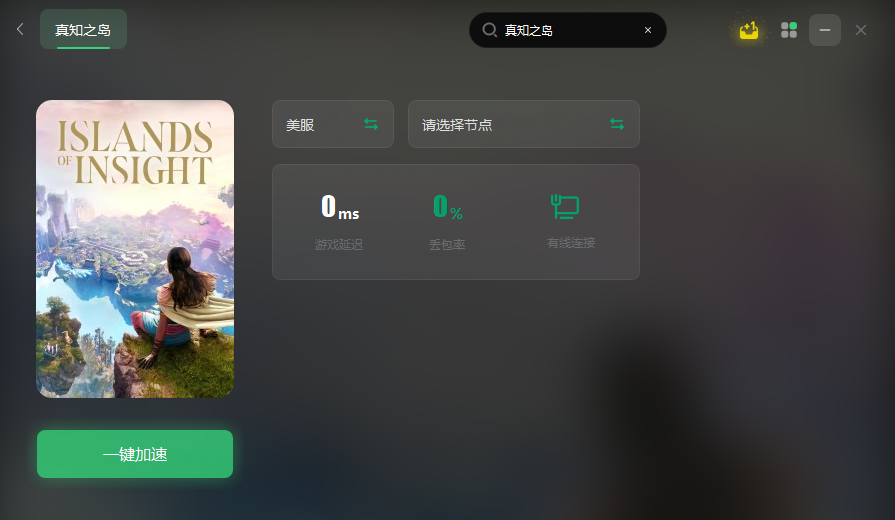Image resolution: width=895 pixels, height=520 pixels.
Task: Open the 美服 server region selector
Action: [333, 124]
